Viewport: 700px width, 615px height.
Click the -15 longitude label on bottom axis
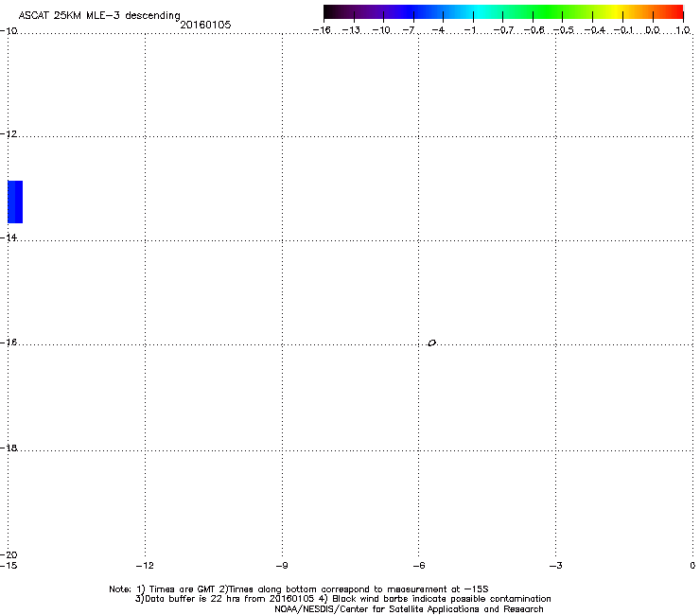9,566
